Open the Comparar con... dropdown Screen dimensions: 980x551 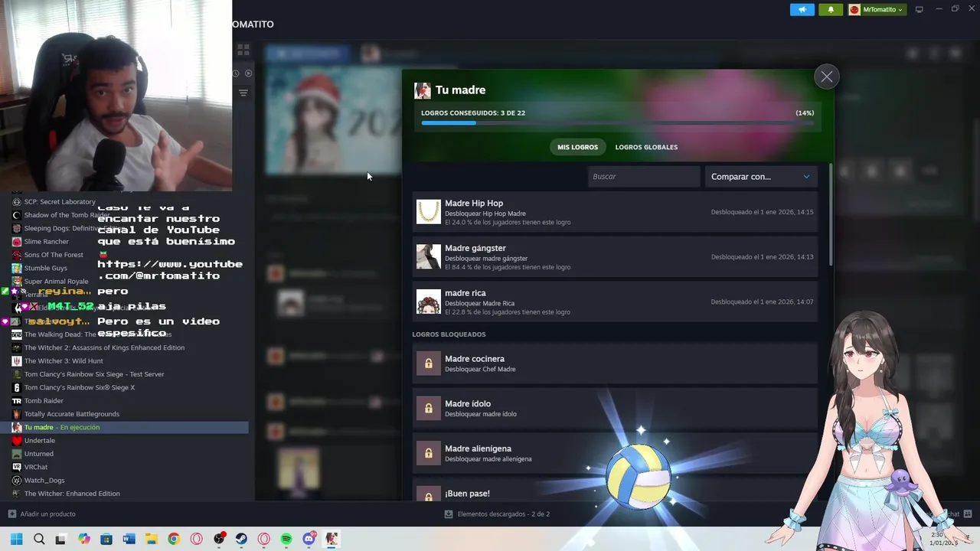[x=760, y=177]
